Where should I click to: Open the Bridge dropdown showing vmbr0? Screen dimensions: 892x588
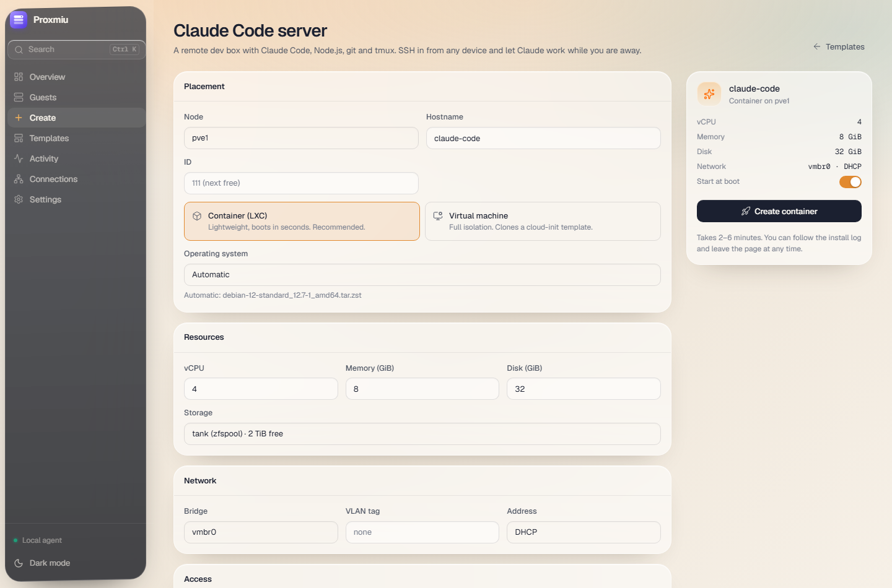tap(261, 532)
